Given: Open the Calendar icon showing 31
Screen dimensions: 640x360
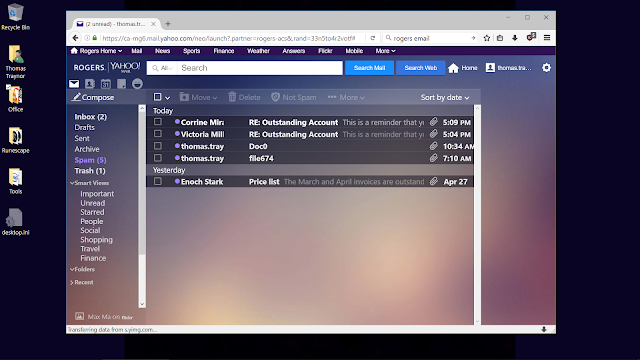Looking at the screenshot, I should pos(106,84).
